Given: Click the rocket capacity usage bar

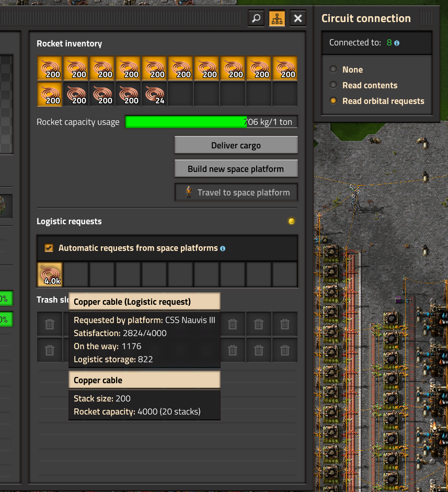Looking at the screenshot, I should click(x=211, y=122).
